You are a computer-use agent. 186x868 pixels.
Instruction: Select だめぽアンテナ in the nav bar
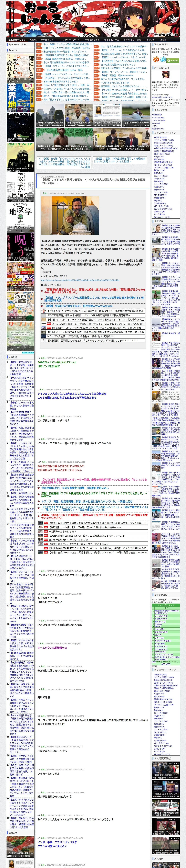point(48,40)
